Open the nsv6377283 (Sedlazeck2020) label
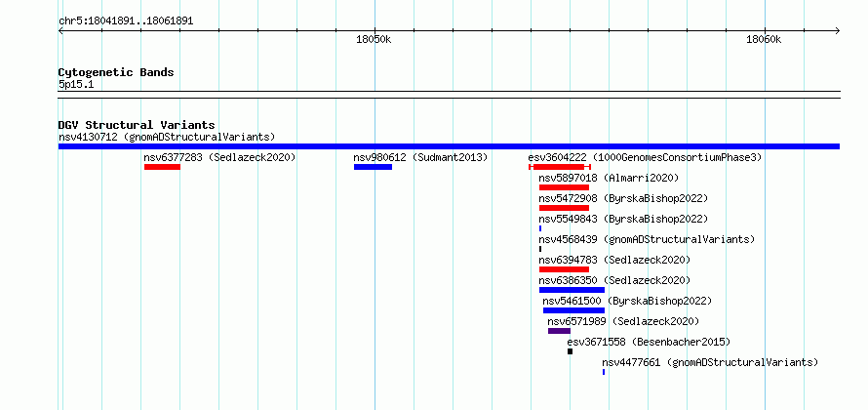Image resolution: width=868 pixels, height=410 pixels. click(219, 157)
